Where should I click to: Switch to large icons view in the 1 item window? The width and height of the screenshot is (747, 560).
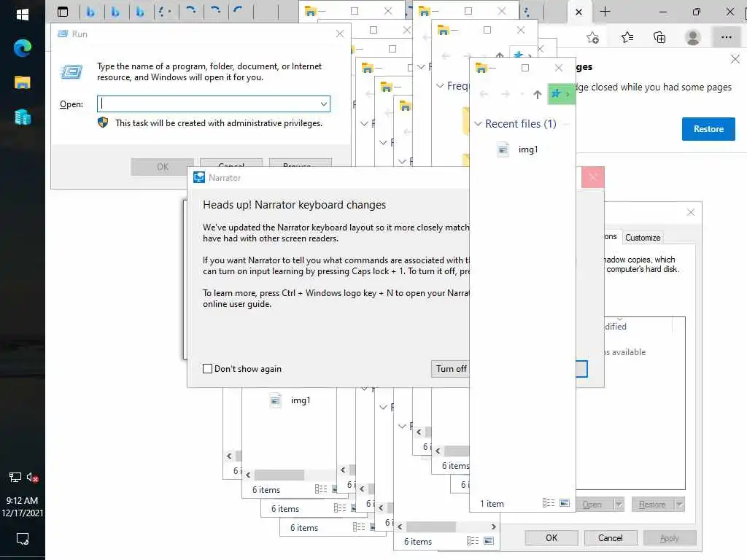point(565,503)
